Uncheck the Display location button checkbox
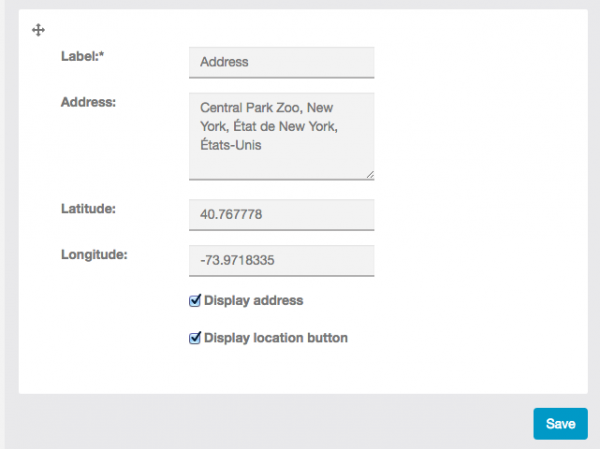This screenshot has width=600, height=449. coord(195,338)
